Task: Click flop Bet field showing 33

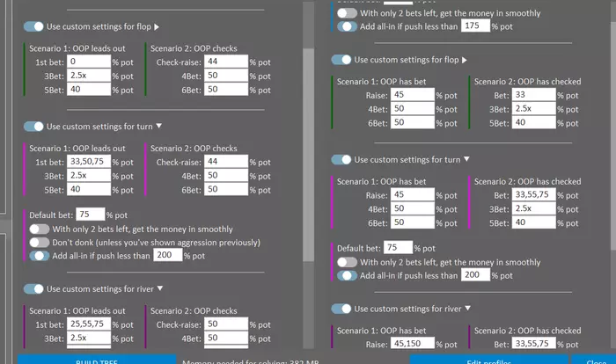Action: (x=534, y=95)
